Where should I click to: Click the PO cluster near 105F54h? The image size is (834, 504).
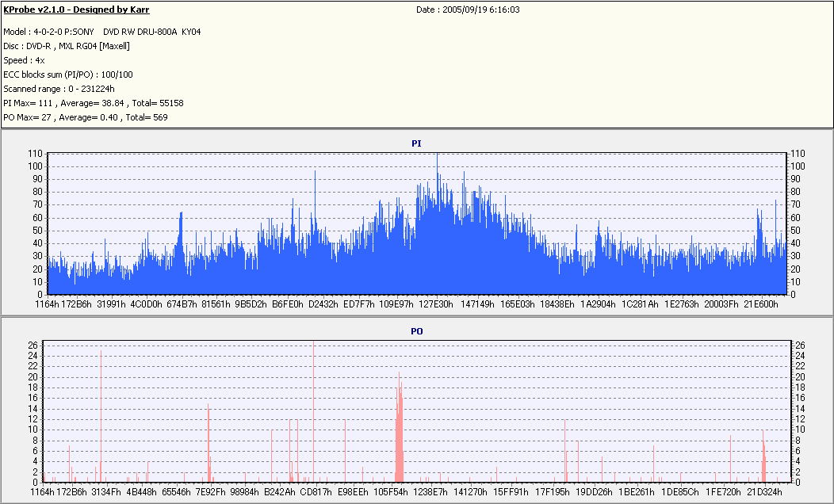coord(400,427)
